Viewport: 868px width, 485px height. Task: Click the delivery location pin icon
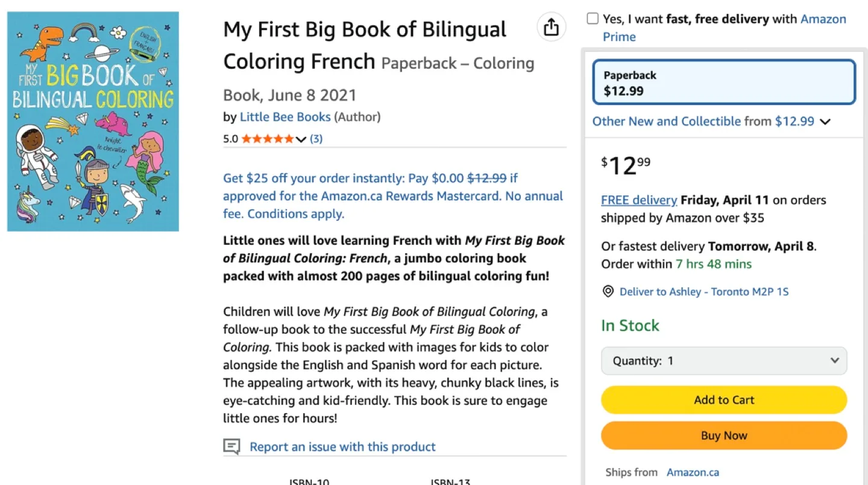(x=608, y=291)
